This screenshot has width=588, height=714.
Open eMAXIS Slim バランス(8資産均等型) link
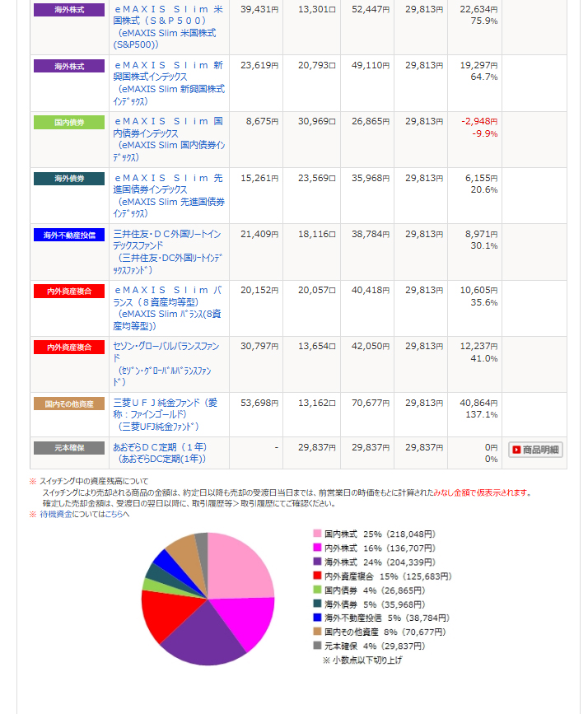point(169,301)
